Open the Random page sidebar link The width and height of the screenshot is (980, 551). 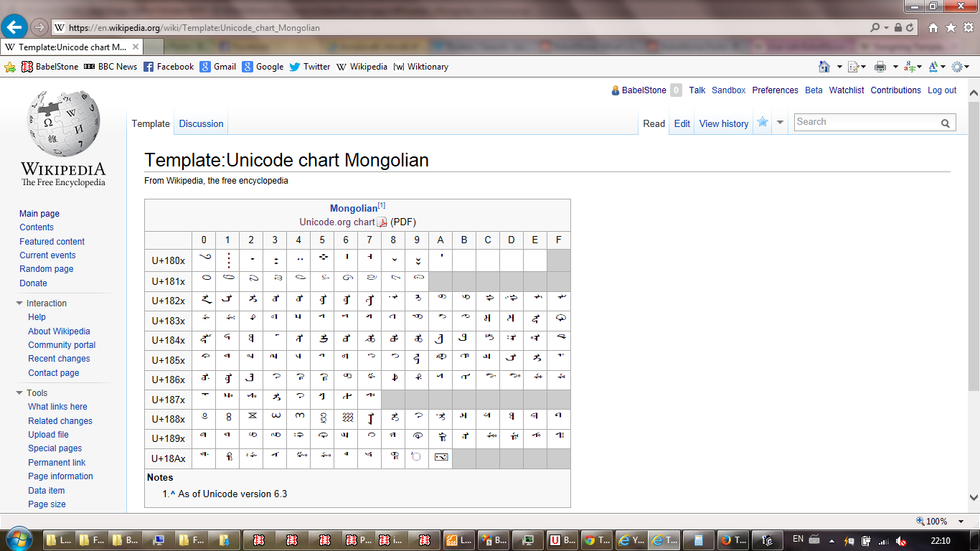pyautogui.click(x=47, y=269)
